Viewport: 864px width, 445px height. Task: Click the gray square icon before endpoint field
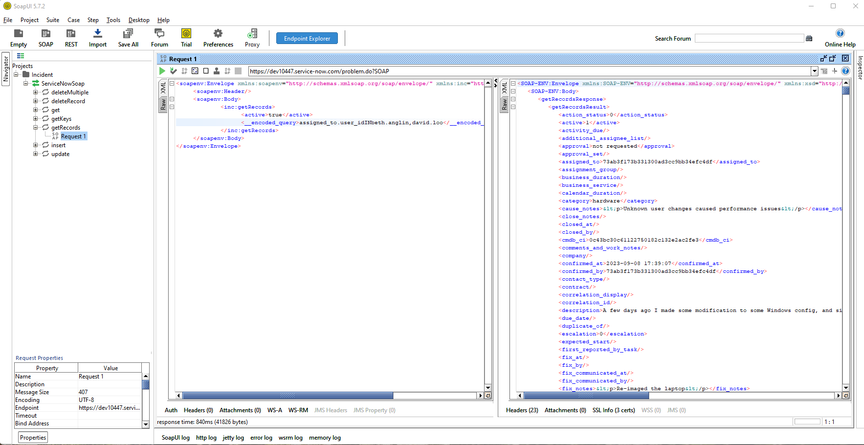pyautogui.click(x=238, y=71)
